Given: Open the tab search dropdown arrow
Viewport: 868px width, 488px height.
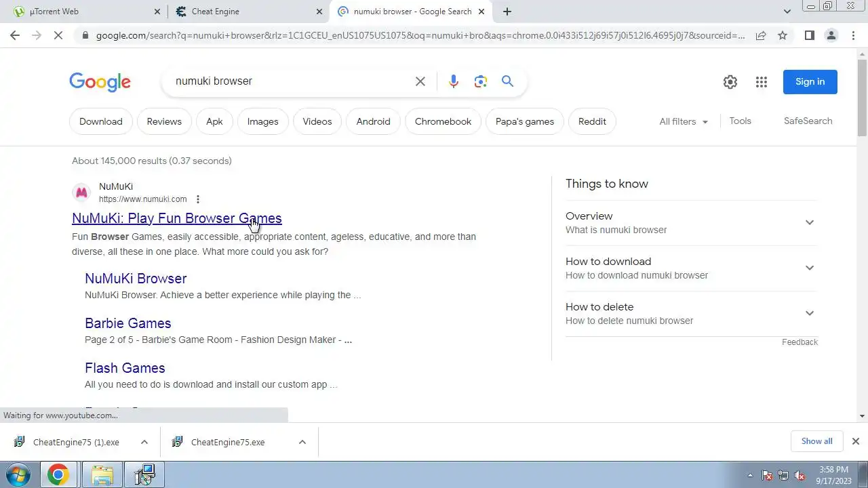Looking at the screenshot, I should click(x=787, y=12).
